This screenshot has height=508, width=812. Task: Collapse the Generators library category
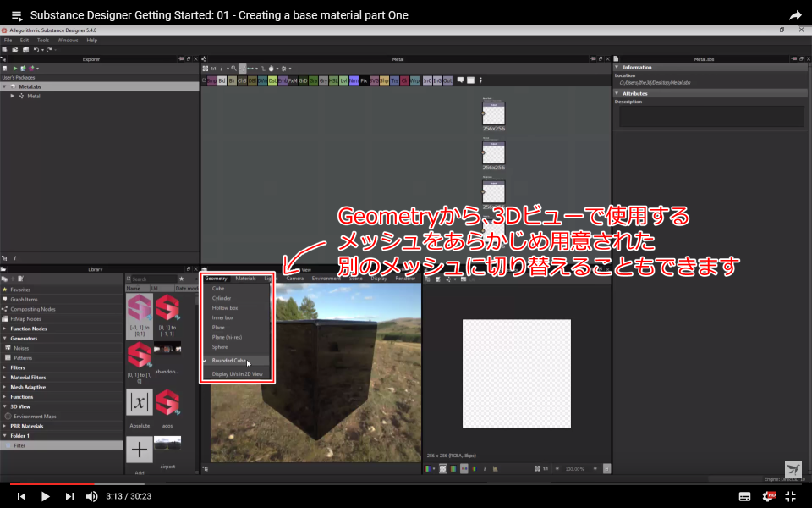5,339
